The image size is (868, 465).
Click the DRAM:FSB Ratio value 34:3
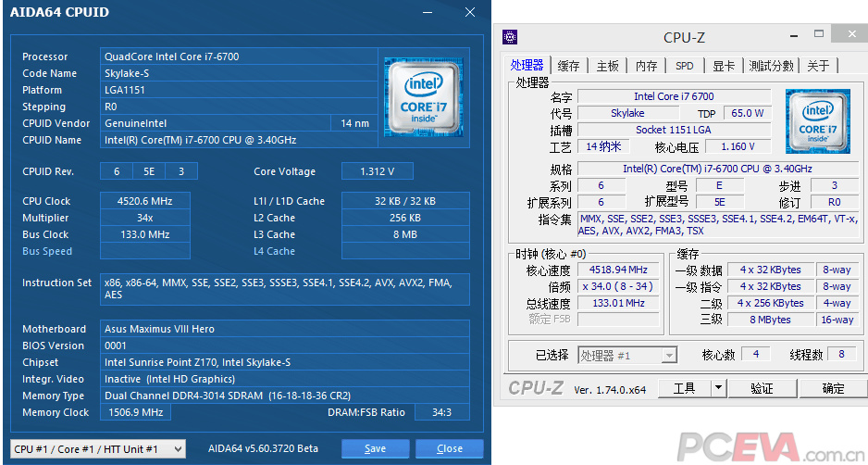[441, 412]
